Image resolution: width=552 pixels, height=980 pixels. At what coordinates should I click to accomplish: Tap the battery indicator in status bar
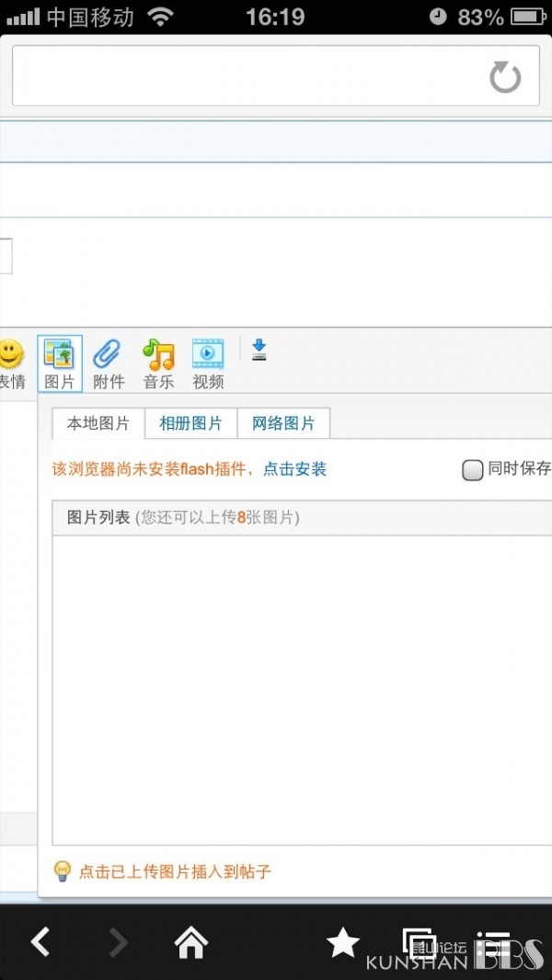[529, 17]
